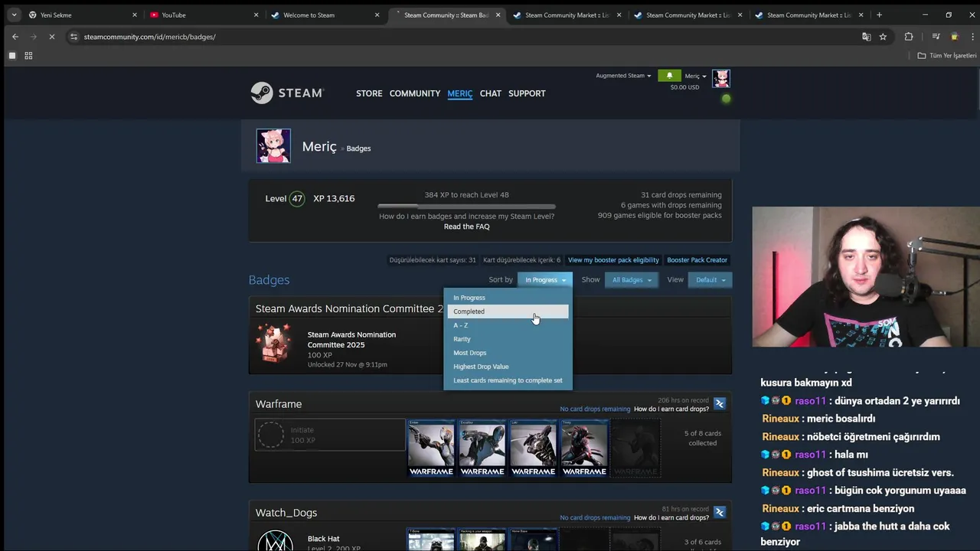Open the Booster Pack Creator button

click(697, 260)
